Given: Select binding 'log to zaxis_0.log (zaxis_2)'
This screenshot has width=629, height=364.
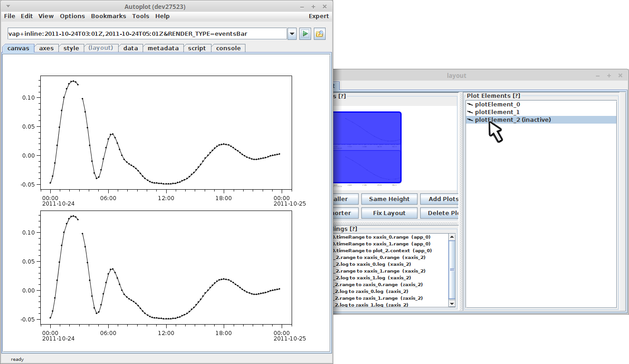Looking at the screenshot, I should (x=390, y=291).
